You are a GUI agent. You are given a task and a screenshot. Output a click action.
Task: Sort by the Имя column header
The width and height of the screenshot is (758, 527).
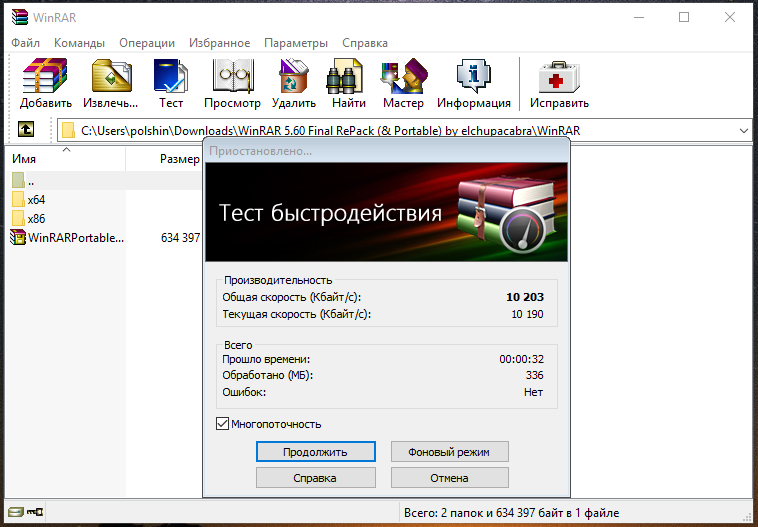point(66,159)
